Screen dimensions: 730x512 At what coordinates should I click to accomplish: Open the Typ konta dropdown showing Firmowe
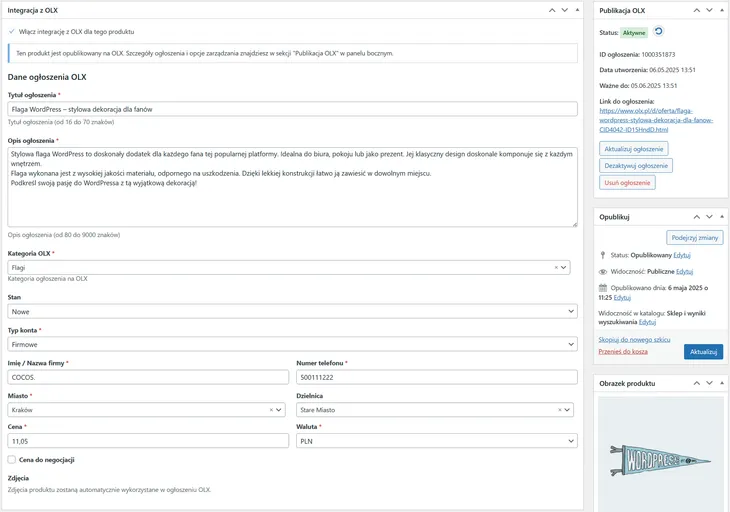click(292, 344)
